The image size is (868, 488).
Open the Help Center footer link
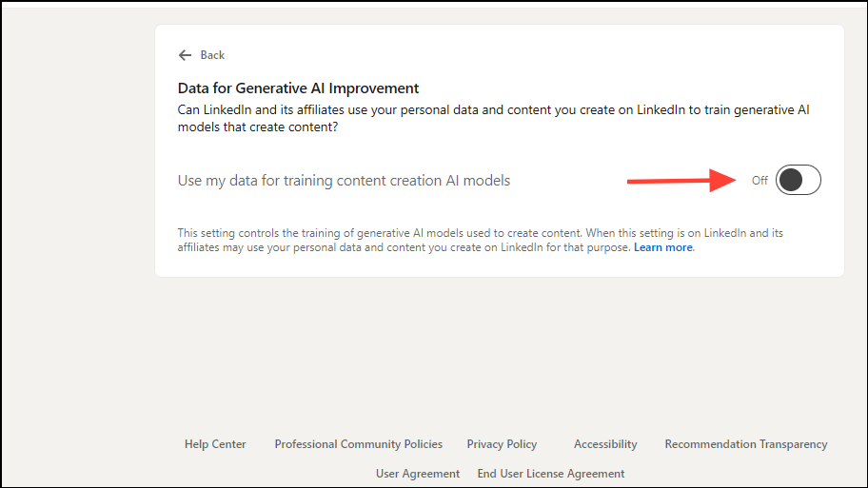pyautogui.click(x=215, y=444)
